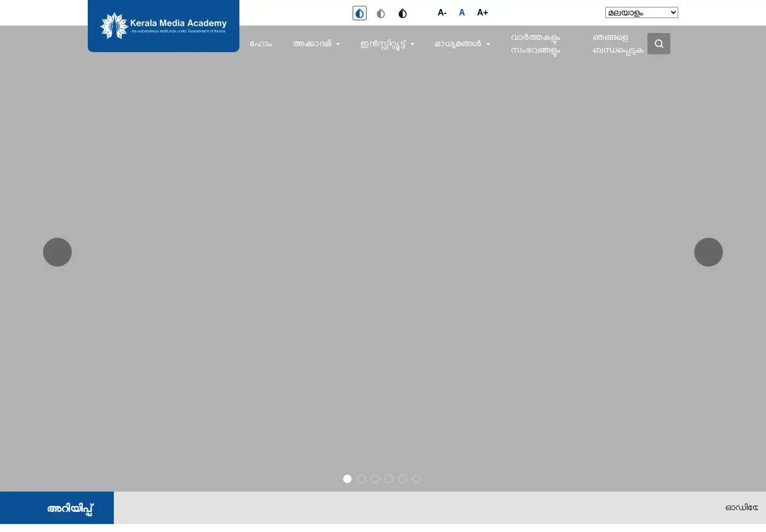The image size is (766, 532).
Task: Select the sixth carousel indicator dot
Action: click(417, 479)
